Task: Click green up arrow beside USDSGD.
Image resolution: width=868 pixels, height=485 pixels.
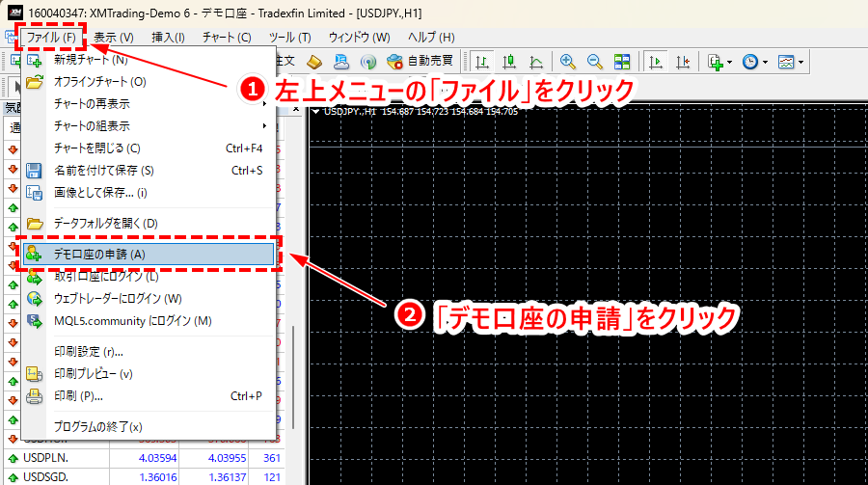Action: click(14, 477)
